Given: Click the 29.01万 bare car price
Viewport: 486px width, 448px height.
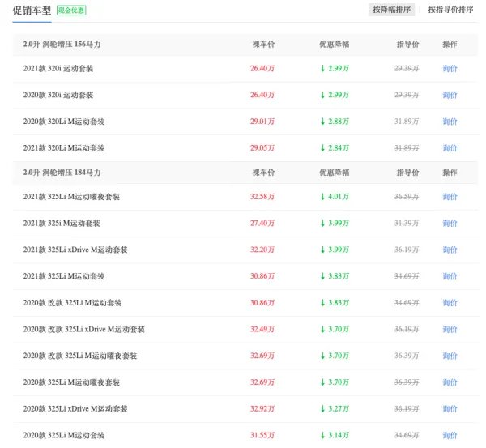Looking at the screenshot, I should click(x=262, y=122).
